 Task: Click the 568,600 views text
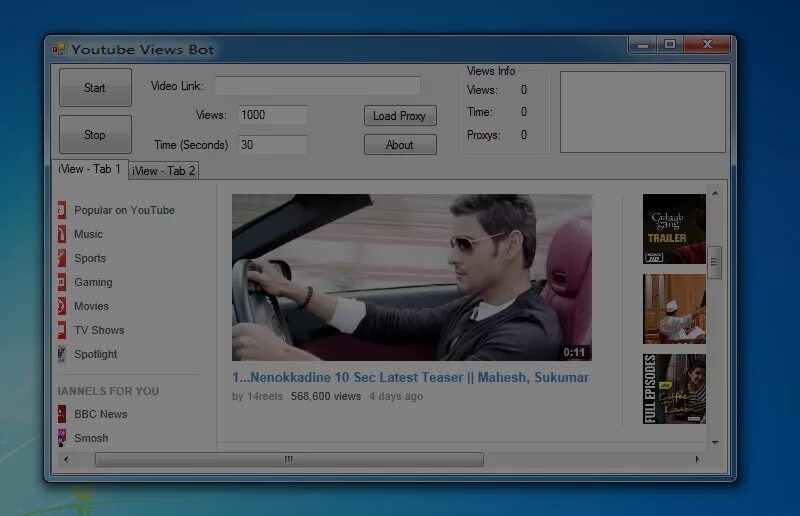click(x=326, y=397)
